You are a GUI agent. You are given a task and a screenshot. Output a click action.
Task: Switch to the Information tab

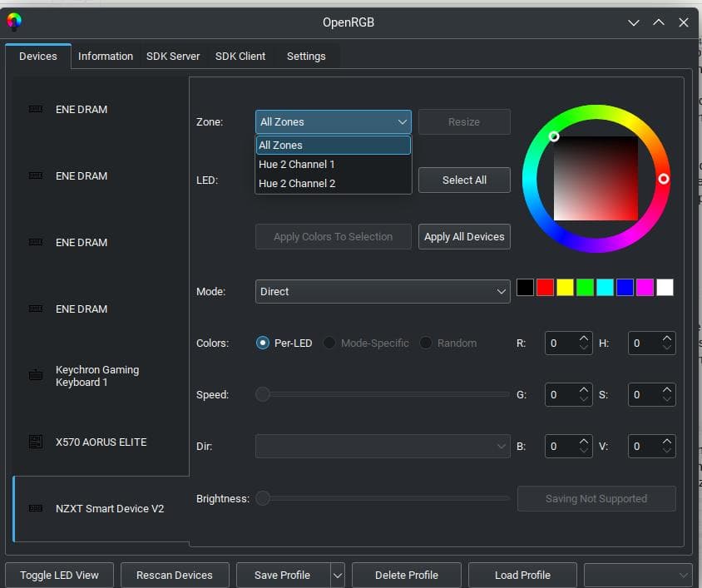click(106, 57)
